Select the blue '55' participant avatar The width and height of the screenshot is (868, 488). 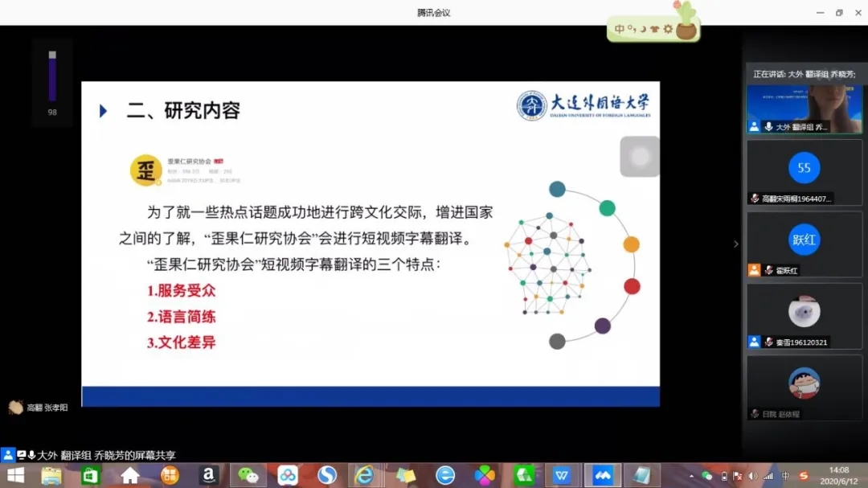pyautogui.click(x=804, y=168)
